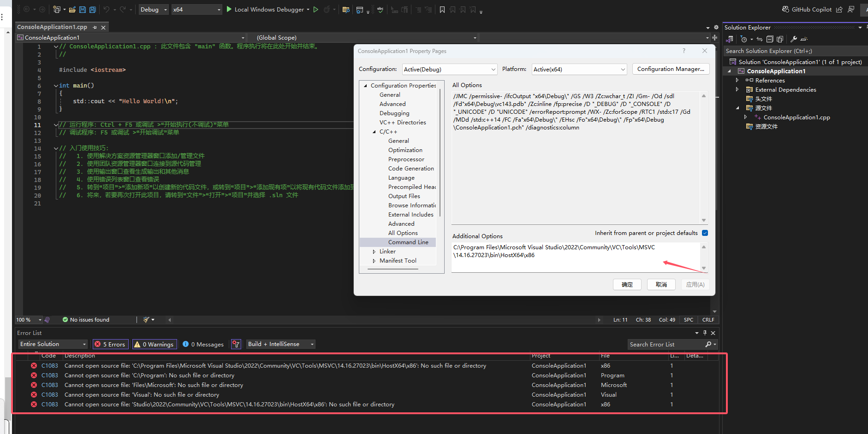The image size is (868, 434).
Task: Click Show All Files icon in Solution Explorer
Action: [x=780, y=39]
